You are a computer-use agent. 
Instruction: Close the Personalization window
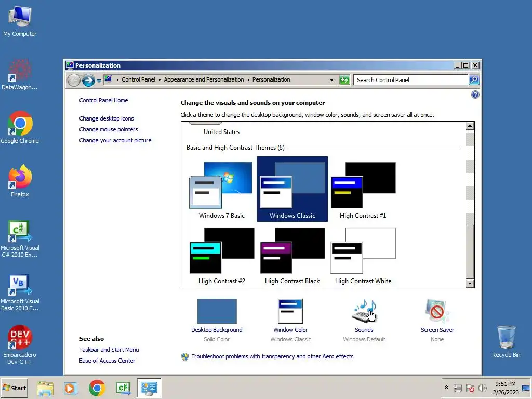(475, 65)
